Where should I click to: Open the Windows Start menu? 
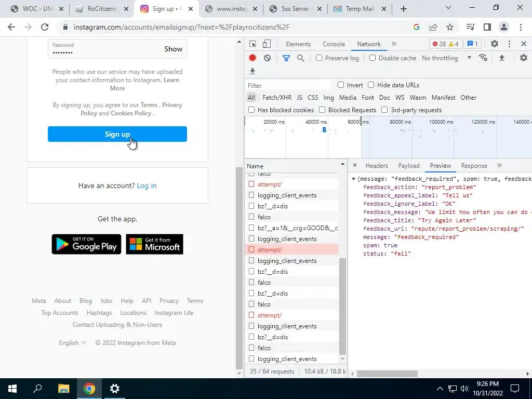click(x=12, y=389)
